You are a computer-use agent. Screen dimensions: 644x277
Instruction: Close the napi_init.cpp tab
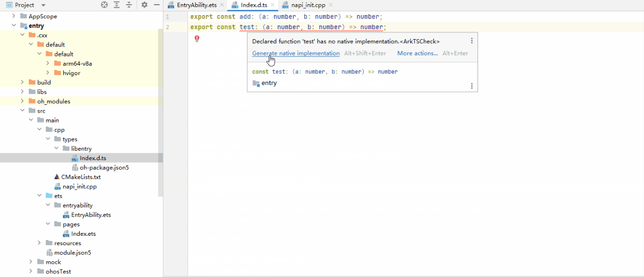point(331,5)
